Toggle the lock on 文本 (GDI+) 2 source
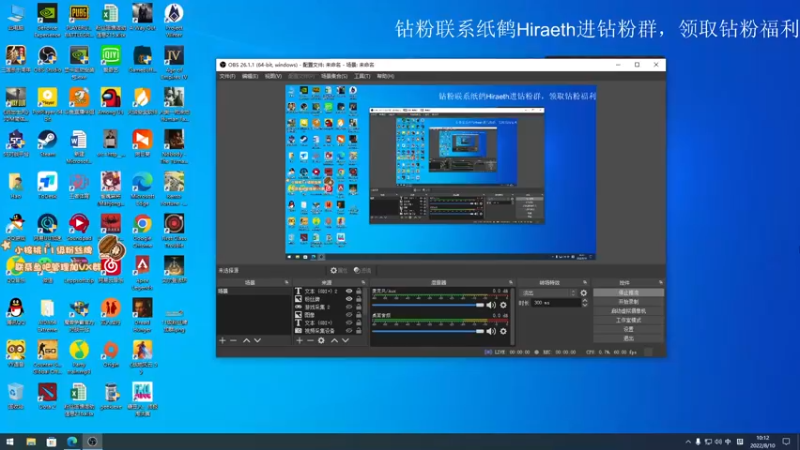800x450 pixels. [359, 291]
